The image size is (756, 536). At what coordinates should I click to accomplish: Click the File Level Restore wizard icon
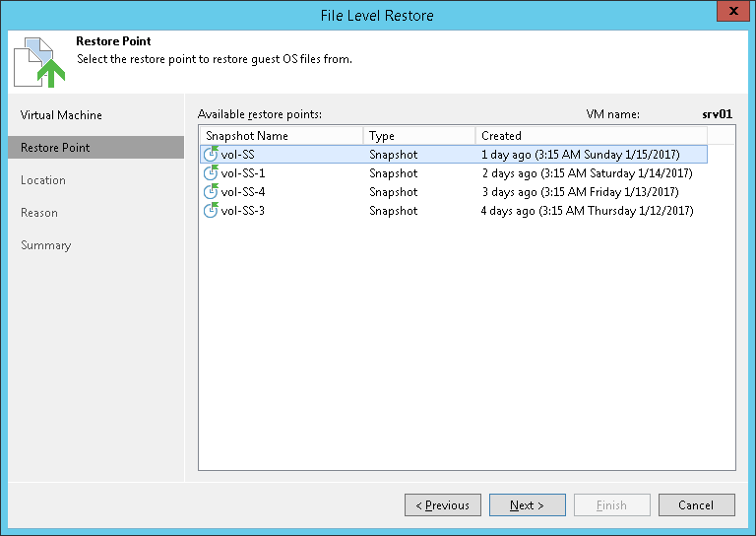click(39, 61)
